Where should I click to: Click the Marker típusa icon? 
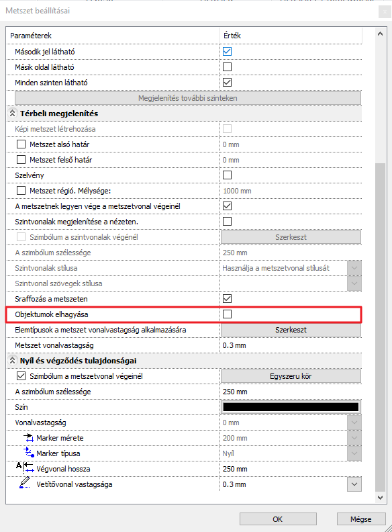pos(28,453)
